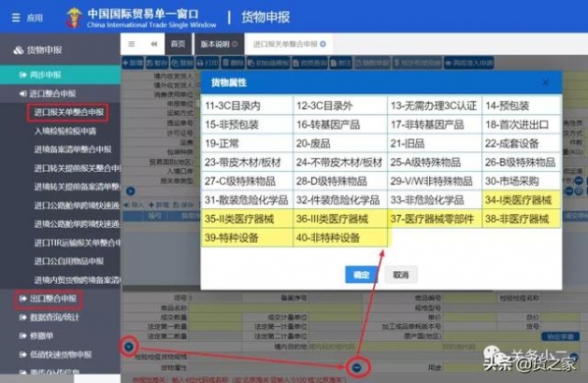Expand the 修撤单 sidebar group
This screenshot has height=383, width=588.
(x=36, y=336)
